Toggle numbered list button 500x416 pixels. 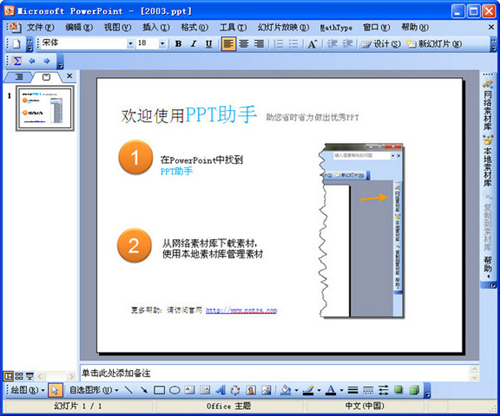[x=278, y=44]
